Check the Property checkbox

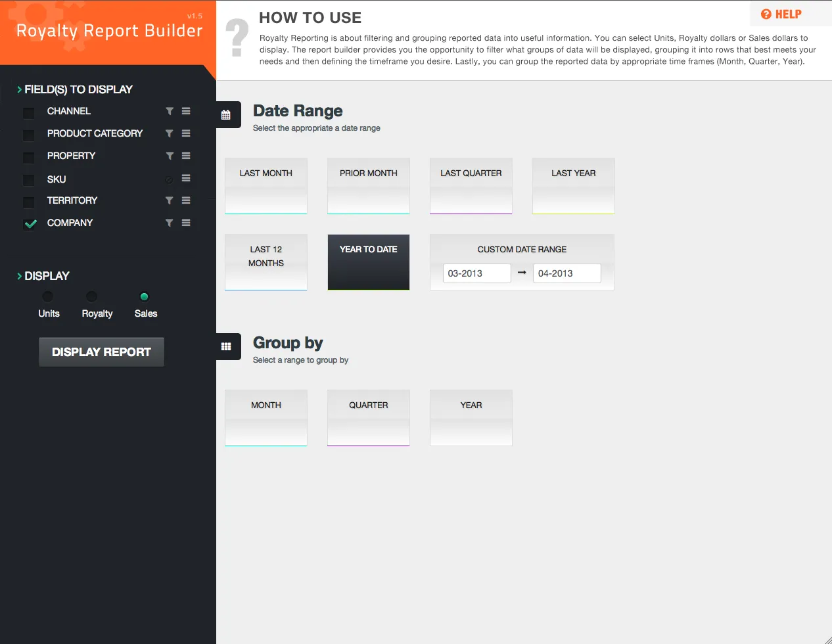pyautogui.click(x=29, y=157)
